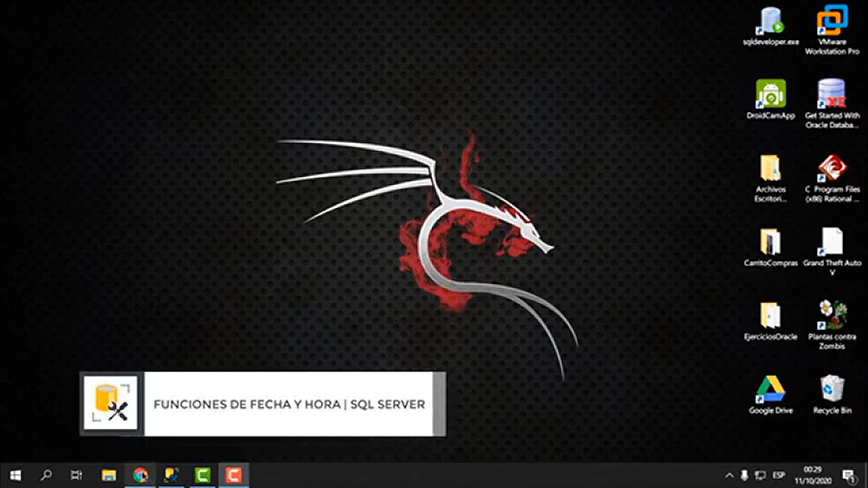
Task: Open the sqldeveloper.exe desktop shortcut
Action: click(x=771, y=26)
